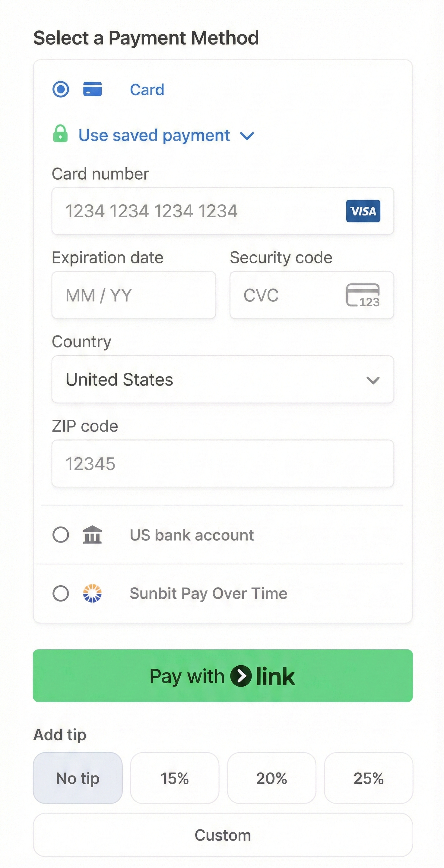The height and width of the screenshot is (868, 444).
Task: Click the bank building icon
Action: 92,535
